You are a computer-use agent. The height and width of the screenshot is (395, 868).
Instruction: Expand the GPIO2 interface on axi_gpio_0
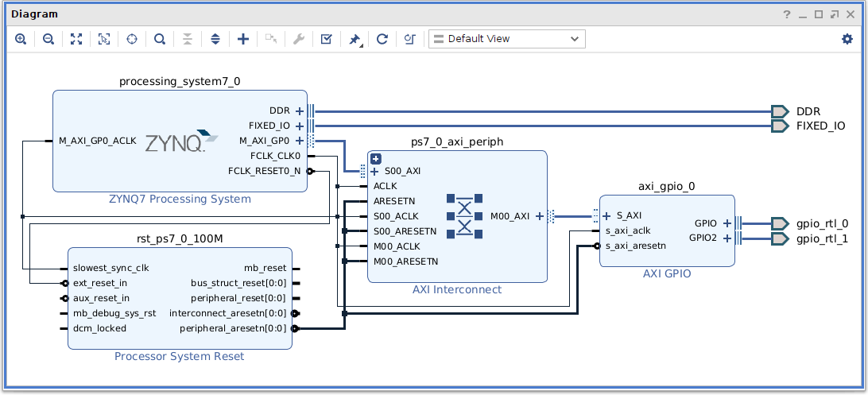tap(727, 238)
